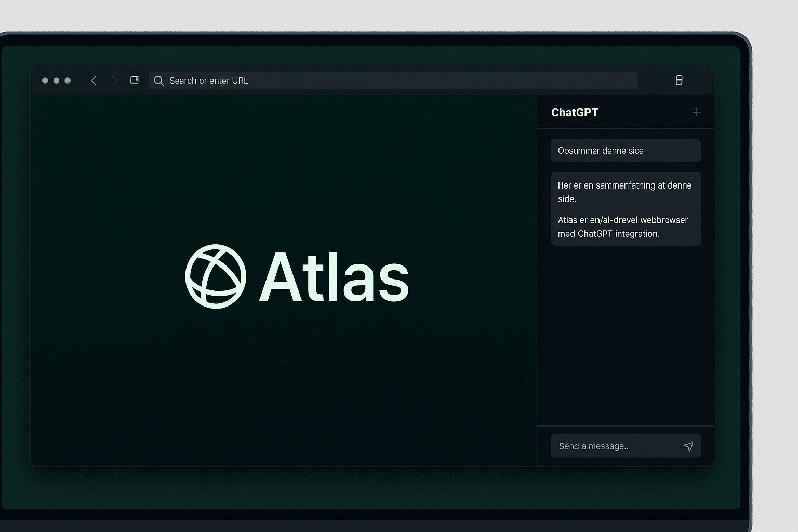798x532 pixels.
Task: Start a new chat via the plus icon
Action: pos(697,112)
